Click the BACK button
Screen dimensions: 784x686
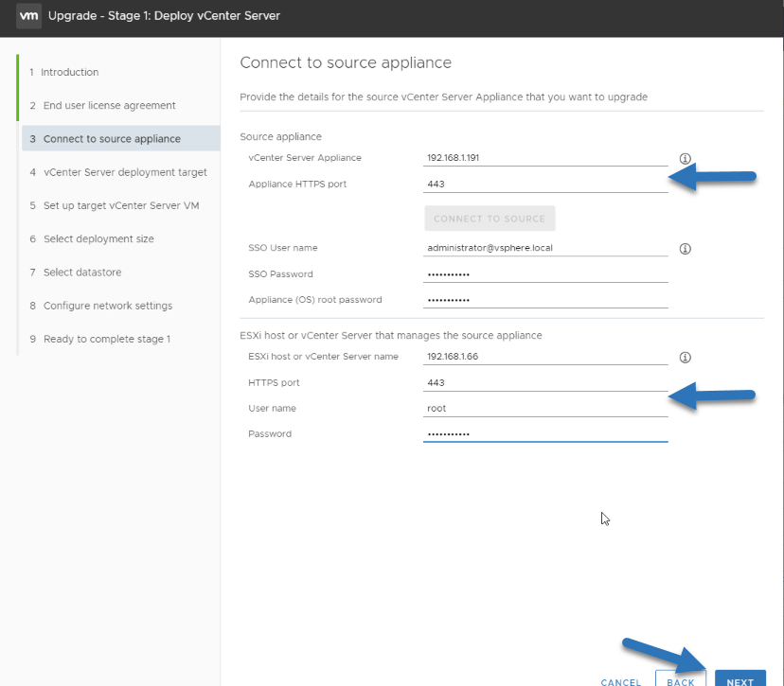point(681,678)
